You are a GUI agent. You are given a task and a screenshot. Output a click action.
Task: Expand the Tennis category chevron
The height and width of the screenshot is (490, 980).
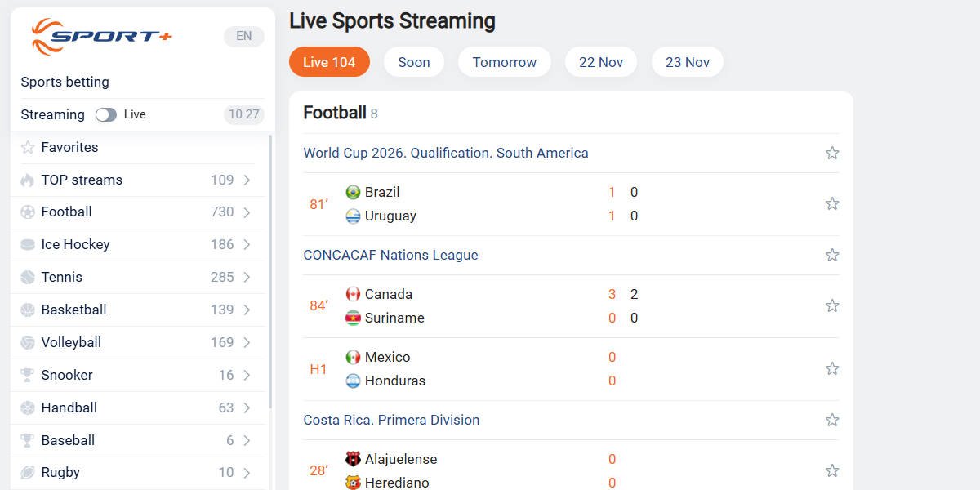pos(247,278)
